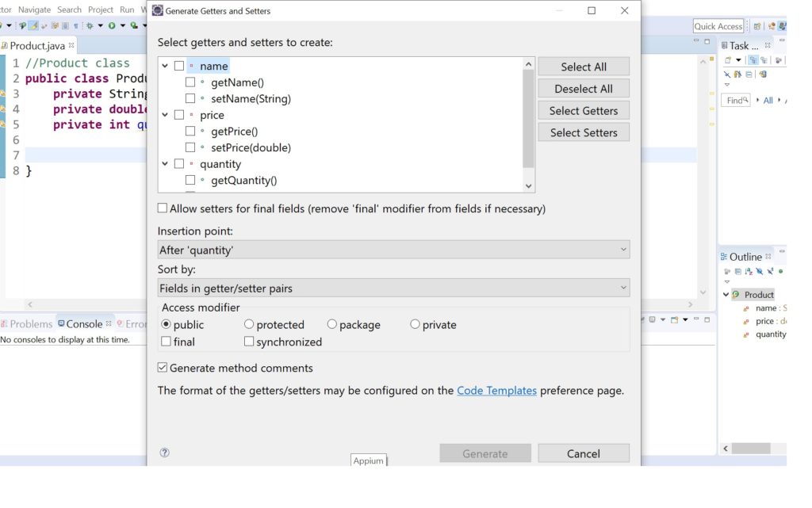This screenshot has height=508, width=812.
Task: Open the Code Templates link
Action: click(x=496, y=391)
